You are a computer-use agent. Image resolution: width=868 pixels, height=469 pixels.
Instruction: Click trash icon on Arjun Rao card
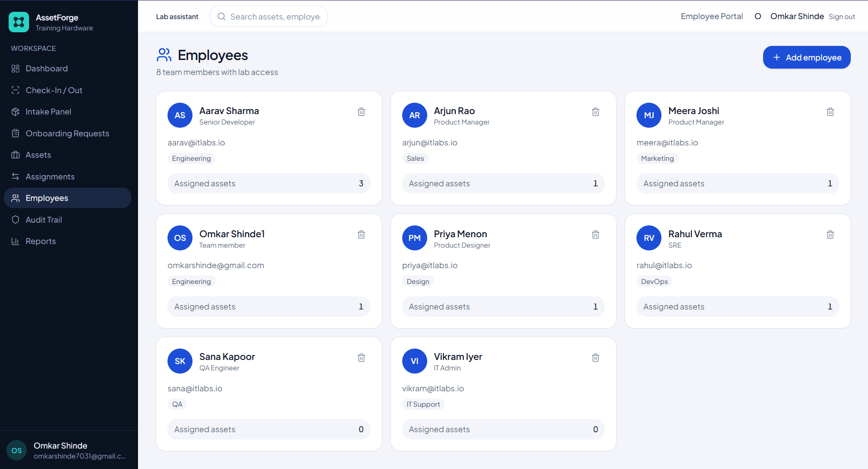point(596,112)
